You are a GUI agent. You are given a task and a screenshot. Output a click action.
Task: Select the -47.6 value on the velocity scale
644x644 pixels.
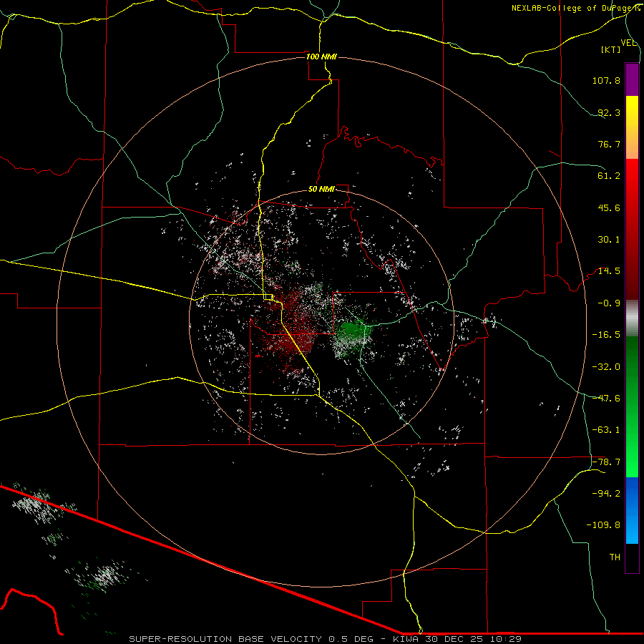[606, 399]
